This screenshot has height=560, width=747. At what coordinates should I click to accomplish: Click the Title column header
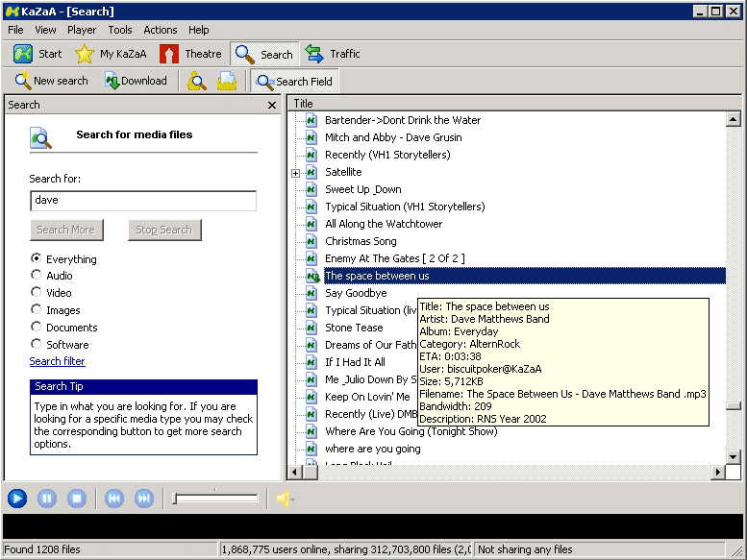[514, 103]
